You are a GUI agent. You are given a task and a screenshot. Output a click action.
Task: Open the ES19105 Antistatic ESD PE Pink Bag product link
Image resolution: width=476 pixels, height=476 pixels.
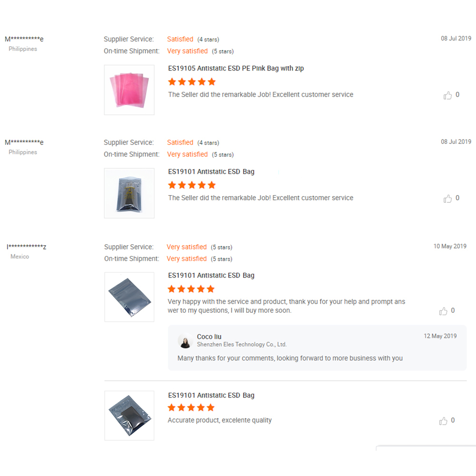[236, 68]
